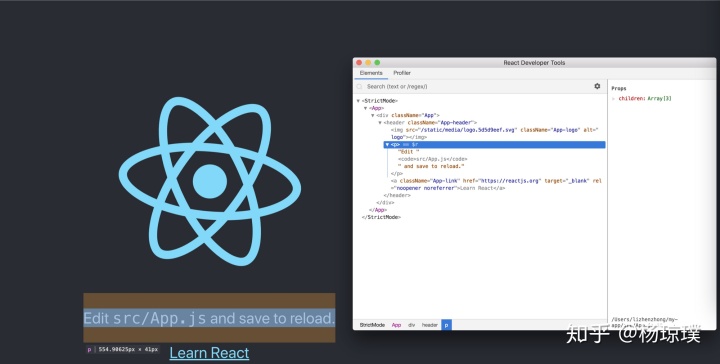Collapse the div className App arrow

[x=373, y=116]
